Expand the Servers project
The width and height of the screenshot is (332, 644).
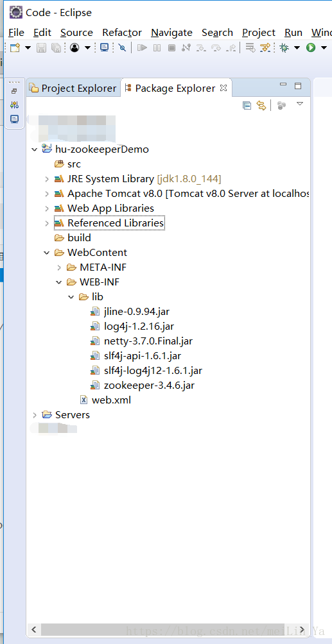pyautogui.click(x=35, y=415)
